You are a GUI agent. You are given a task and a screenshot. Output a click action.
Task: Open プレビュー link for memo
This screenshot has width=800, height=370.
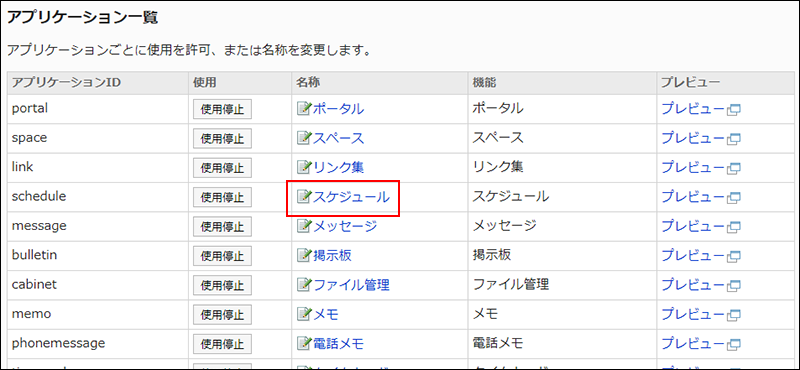[x=693, y=314]
